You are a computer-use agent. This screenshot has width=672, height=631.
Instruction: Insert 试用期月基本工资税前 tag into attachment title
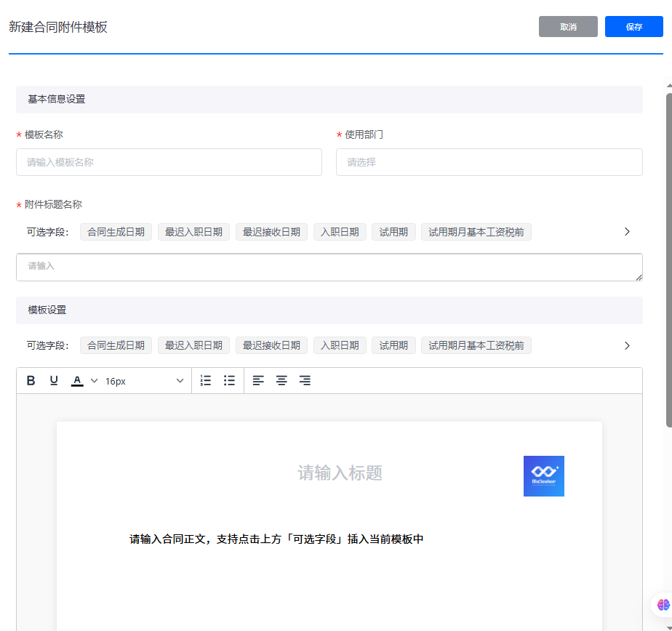point(476,232)
